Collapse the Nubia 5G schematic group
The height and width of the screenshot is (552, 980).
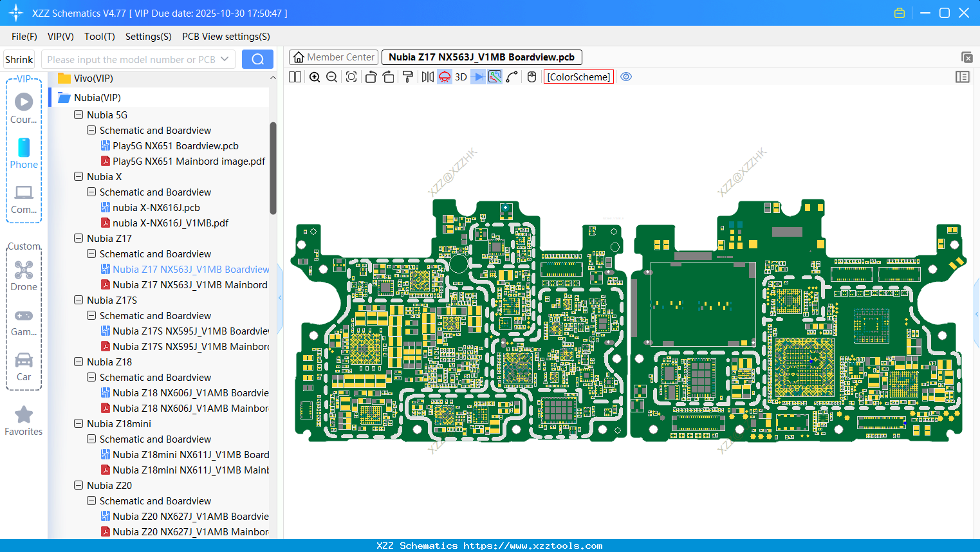click(x=91, y=130)
